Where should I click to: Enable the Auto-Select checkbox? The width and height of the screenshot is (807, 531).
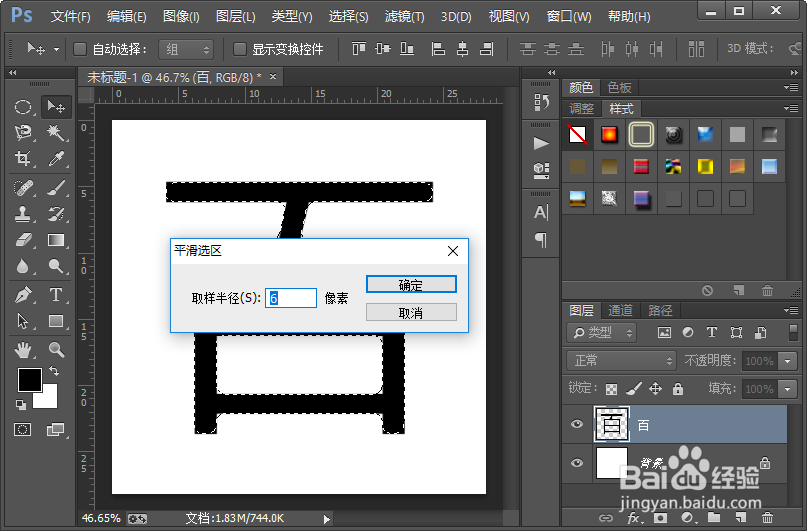tap(80, 49)
